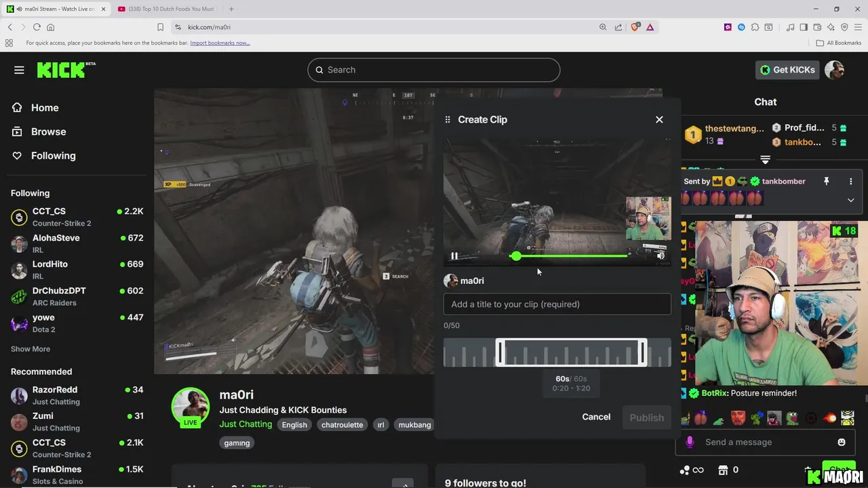Open AlohaSteve channel in Following list
Screen dimensions: 868x488
click(x=77, y=243)
